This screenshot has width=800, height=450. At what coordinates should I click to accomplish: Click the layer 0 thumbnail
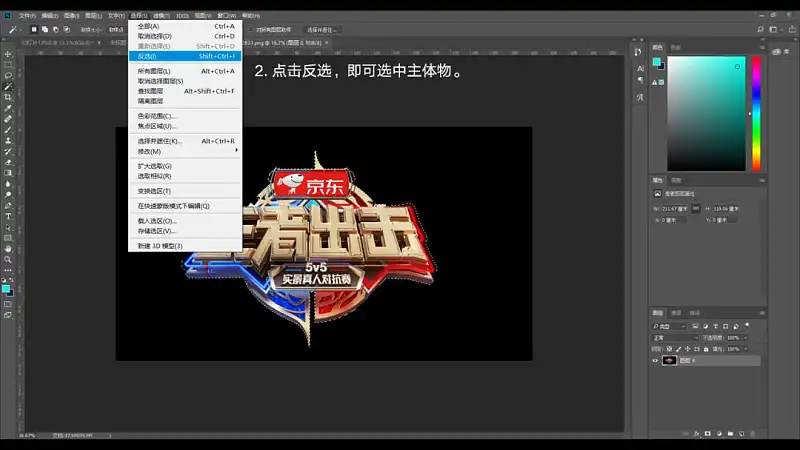point(669,360)
